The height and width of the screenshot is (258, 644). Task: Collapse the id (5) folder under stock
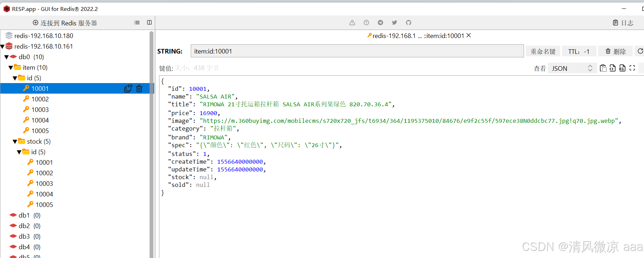[x=19, y=152]
